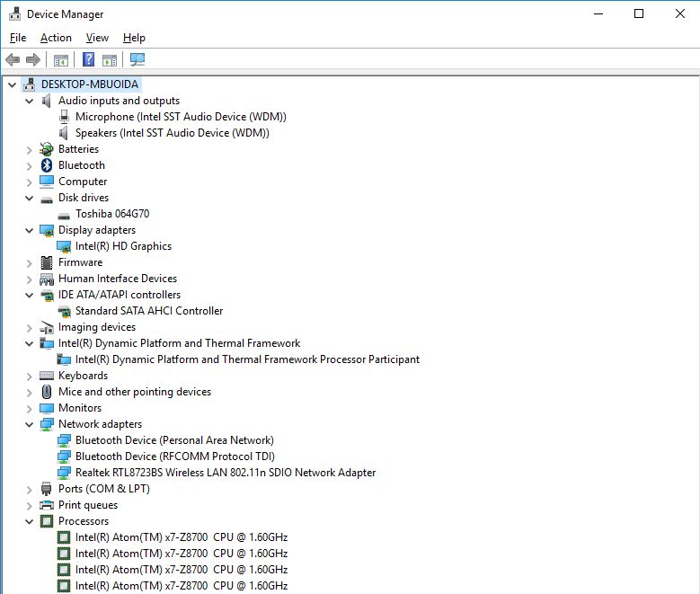Expand the Keyboards category
Image resolution: width=700 pixels, height=594 pixels.
[x=30, y=377]
